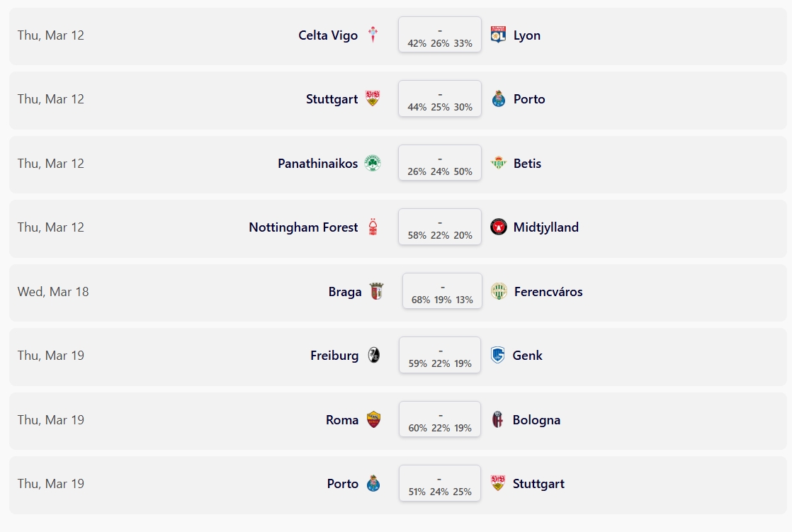Click the Bologna club crest
Image resolution: width=792 pixels, height=532 pixels.
pyautogui.click(x=498, y=419)
